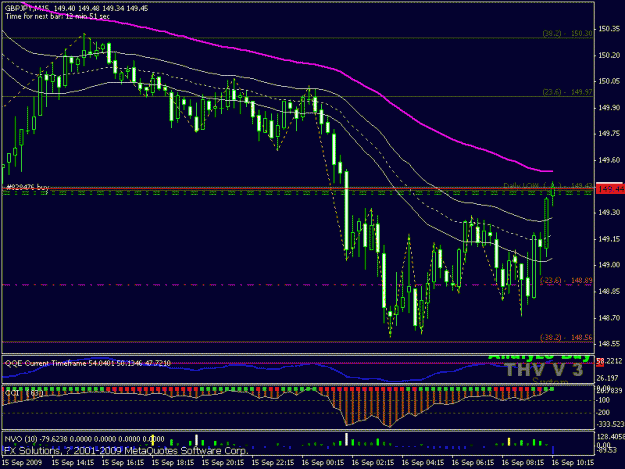Screen dimensions: 625x469
Task: Click the (-38.2) - 148.56 Fibonacci label
Action: (x=566, y=338)
